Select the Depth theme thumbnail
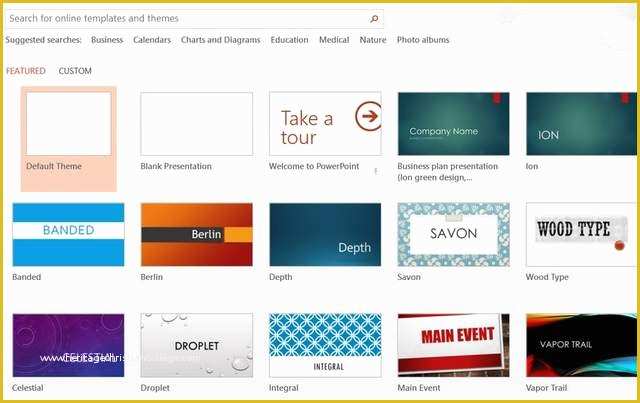The image size is (640, 403). (x=325, y=235)
